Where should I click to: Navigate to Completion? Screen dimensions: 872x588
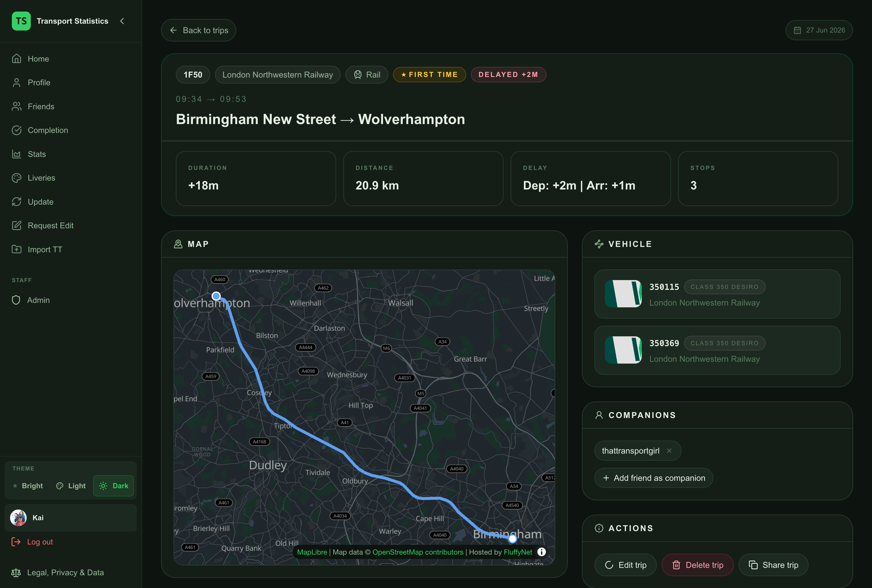(70, 130)
